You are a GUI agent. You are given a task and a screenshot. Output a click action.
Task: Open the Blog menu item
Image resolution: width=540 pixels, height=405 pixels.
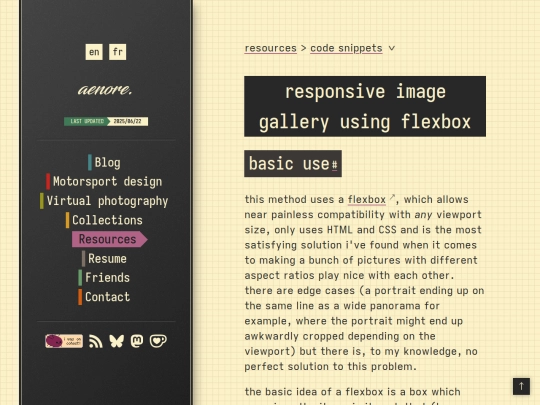coord(104,163)
